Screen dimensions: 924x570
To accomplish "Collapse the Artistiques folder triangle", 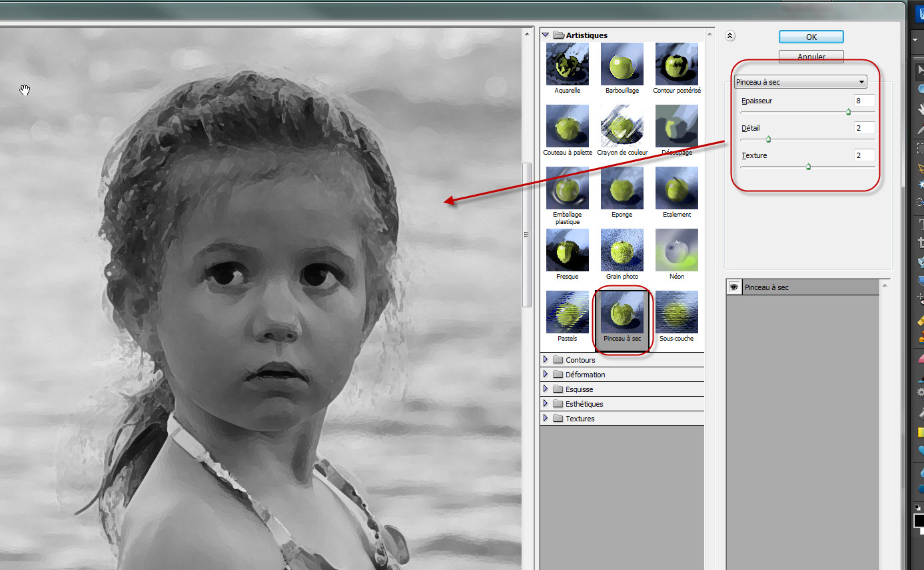I will 545,35.
